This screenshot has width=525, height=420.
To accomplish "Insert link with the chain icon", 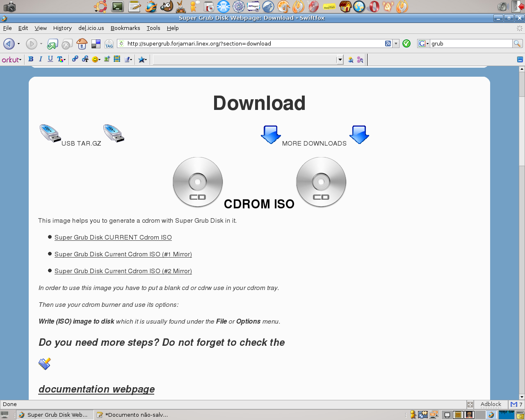I will point(75,59).
